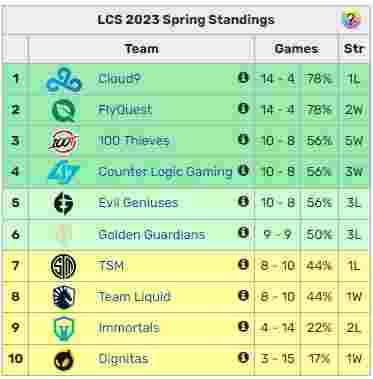Open the Evil Geniuses team link
The height and width of the screenshot is (379, 373).
point(138,203)
